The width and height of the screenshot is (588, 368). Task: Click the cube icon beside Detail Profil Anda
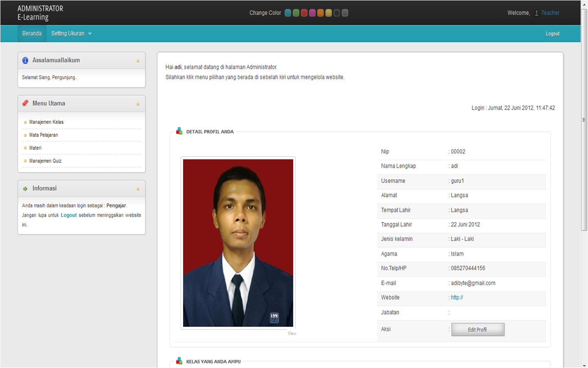click(179, 131)
